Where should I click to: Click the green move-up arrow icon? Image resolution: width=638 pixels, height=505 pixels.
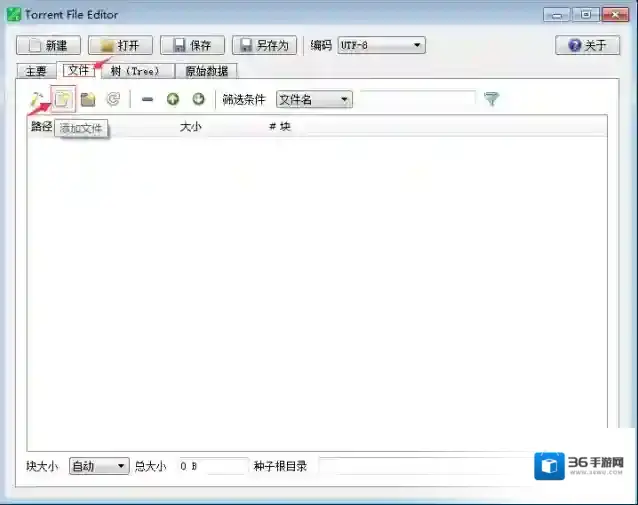(173, 99)
